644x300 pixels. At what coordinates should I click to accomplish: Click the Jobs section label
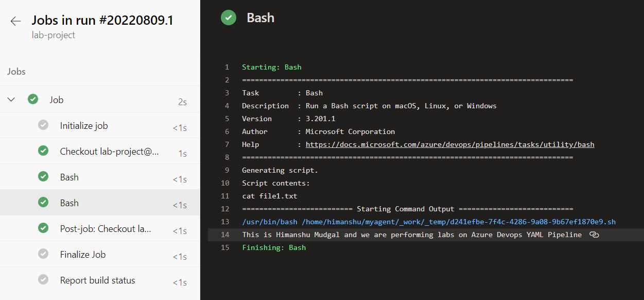click(16, 72)
